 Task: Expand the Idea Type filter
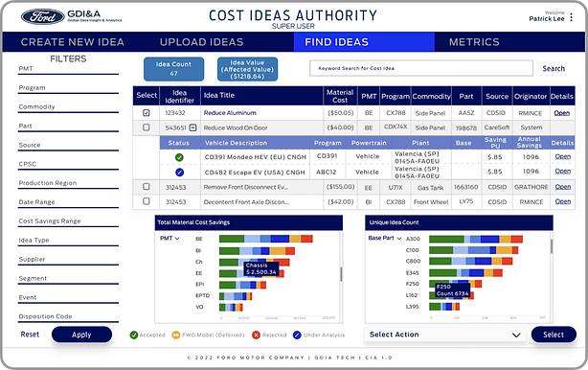pos(68,242)
